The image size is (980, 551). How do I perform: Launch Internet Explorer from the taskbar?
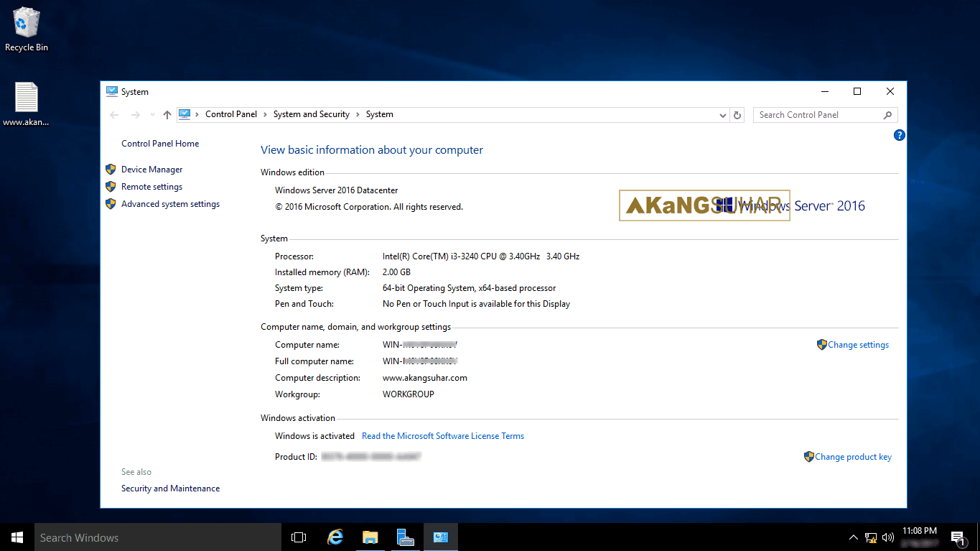(334, 537)
